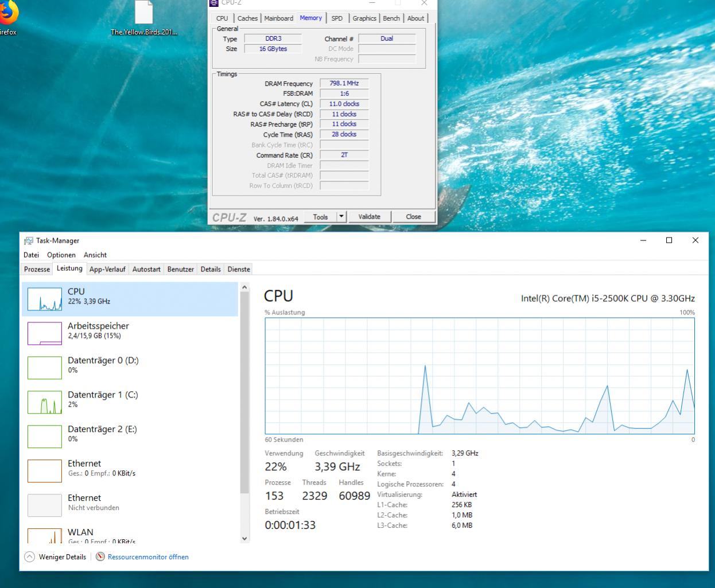Open the Ansicht menu
This screenshot has width=715, height=588.
click(95, 255)
